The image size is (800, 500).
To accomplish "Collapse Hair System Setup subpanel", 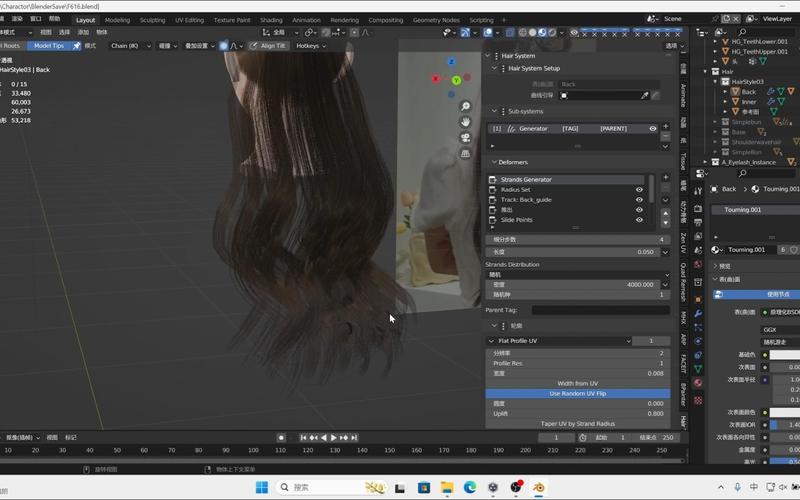I will coord(494,68).
